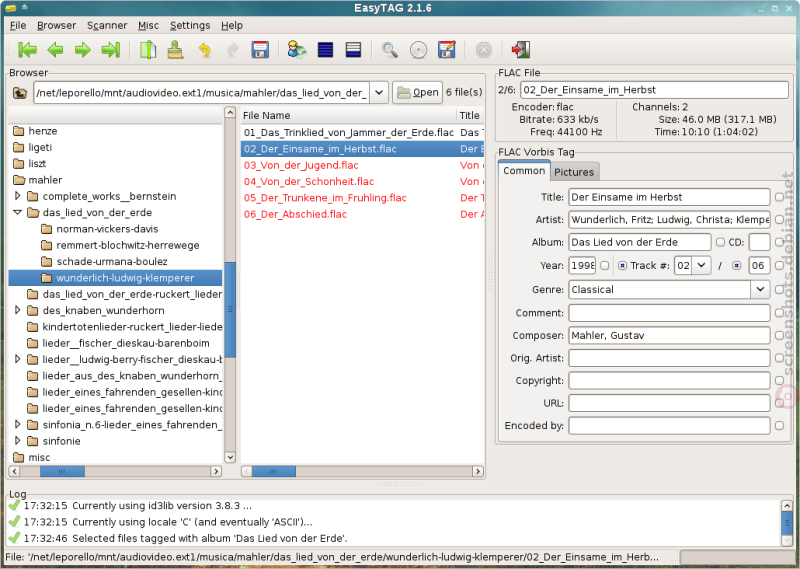The height and width of the screenshot is (569, 800).
Task: Click the disabled stop button icon
Action: coord(483,50)
